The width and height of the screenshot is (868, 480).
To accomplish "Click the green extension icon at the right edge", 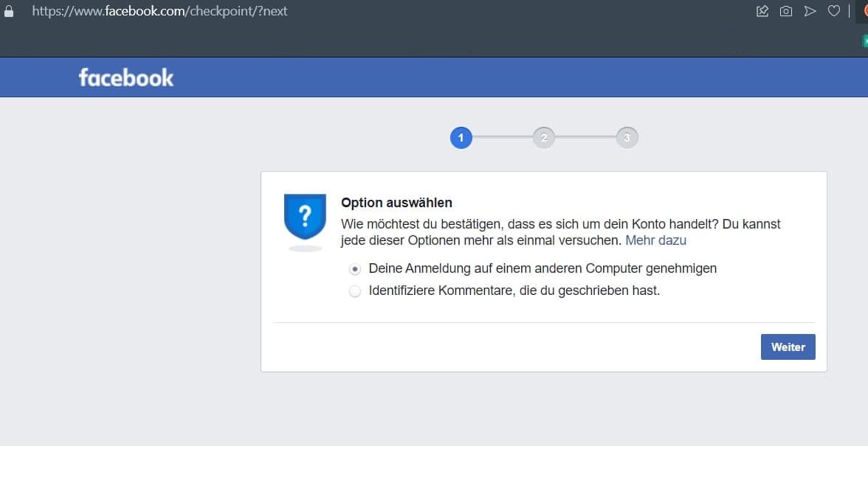I will (x=865, y=41).
